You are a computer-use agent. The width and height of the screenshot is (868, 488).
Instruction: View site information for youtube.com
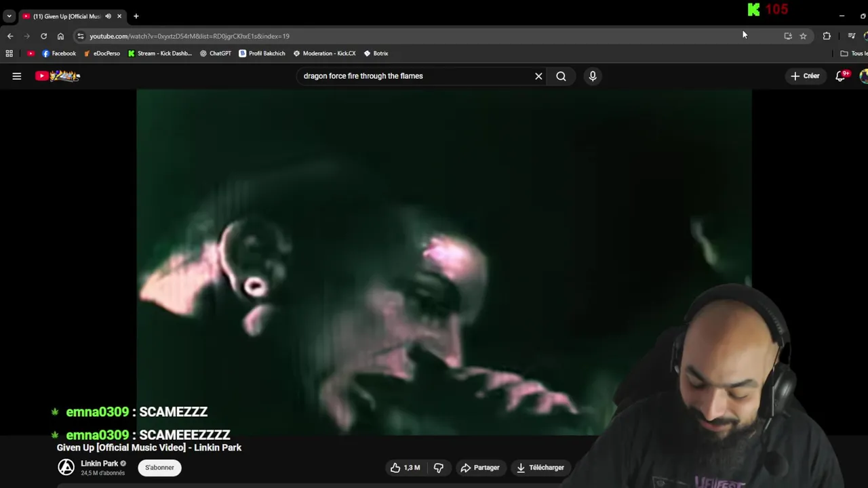tap(81, 36)
